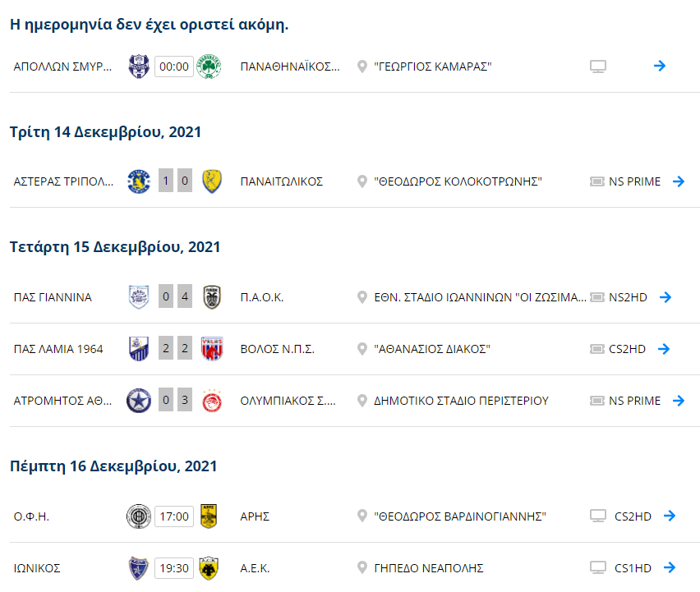Screen dimensions: 700x592
Task: Click the Olympiacos red team crest
Action: [212, 401]
